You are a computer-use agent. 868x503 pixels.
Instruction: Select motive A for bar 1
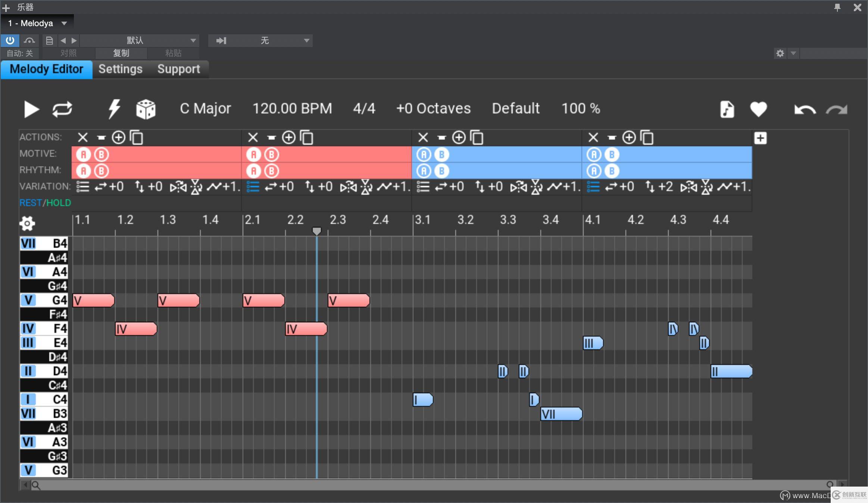(x=84, y=154)
